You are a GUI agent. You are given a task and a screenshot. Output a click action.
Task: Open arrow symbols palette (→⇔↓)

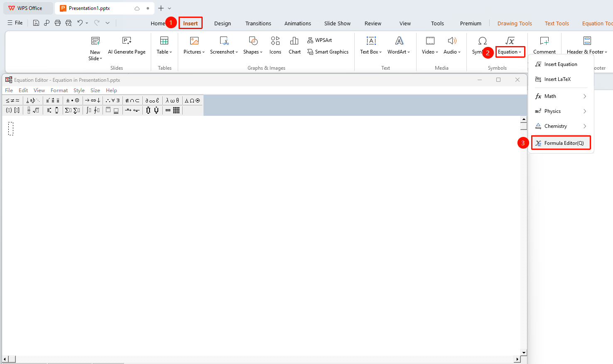(93, 100)
